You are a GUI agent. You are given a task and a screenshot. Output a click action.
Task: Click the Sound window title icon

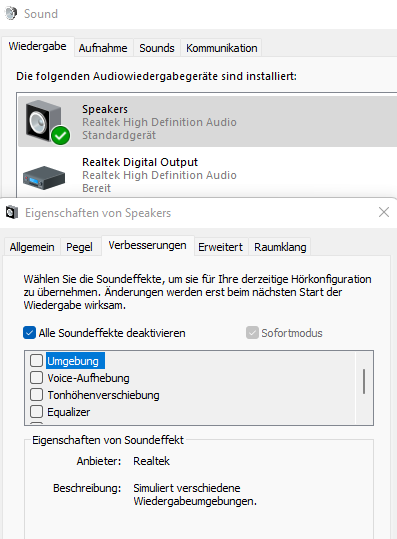coord(11,14)
